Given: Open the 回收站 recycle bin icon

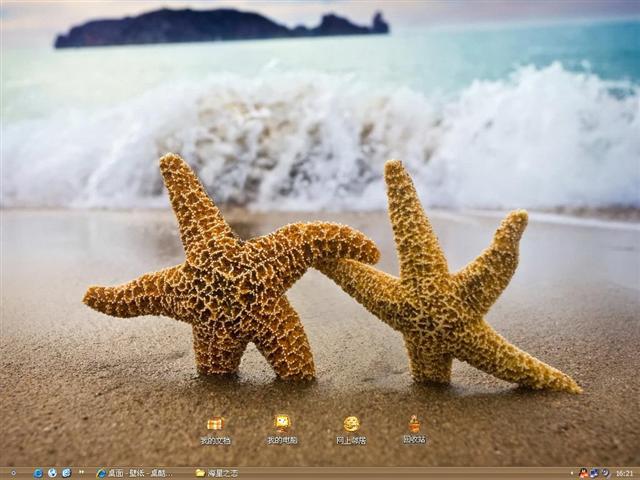Looking at the screenshot, I should click(414, 429).
